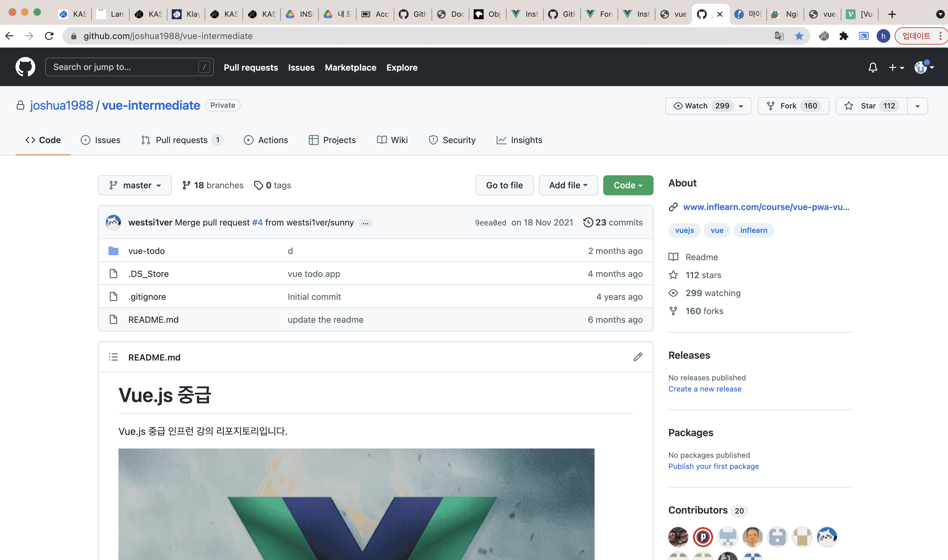Focus the Search or jump to field
Screen dimensions: 948x560
tap(125, 67)
